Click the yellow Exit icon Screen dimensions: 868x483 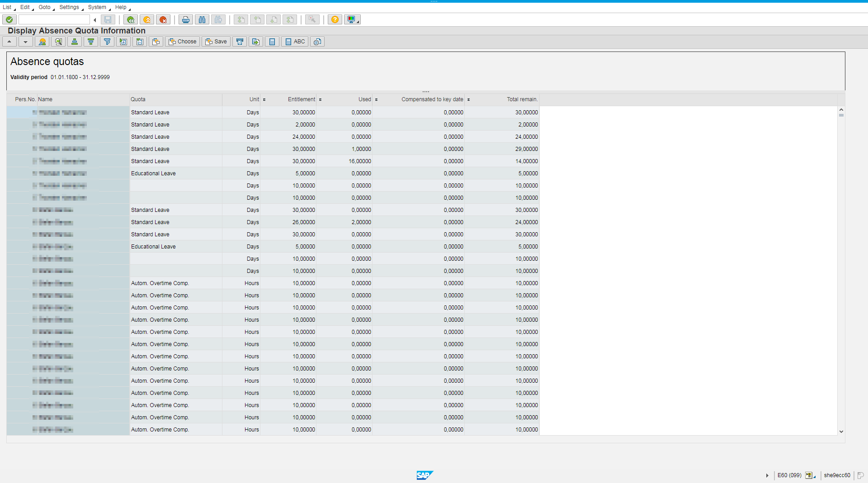147,19
